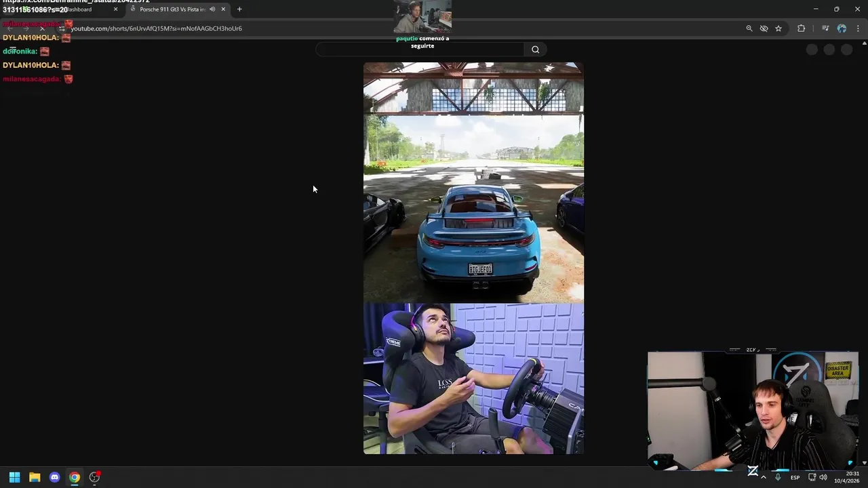This screenshot has width=868, height=488.
Task: Show hidden system tray icons chevron
Action: 764,477
